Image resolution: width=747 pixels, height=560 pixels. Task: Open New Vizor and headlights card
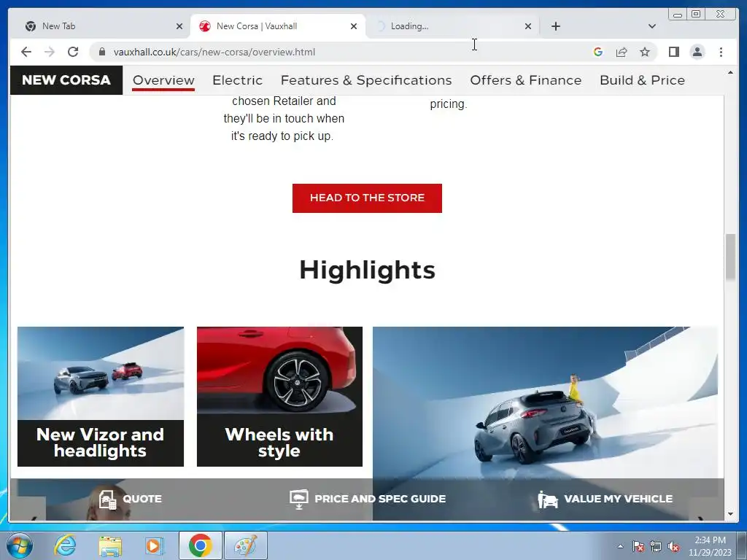pyautogui.click(x=101, y=396)
